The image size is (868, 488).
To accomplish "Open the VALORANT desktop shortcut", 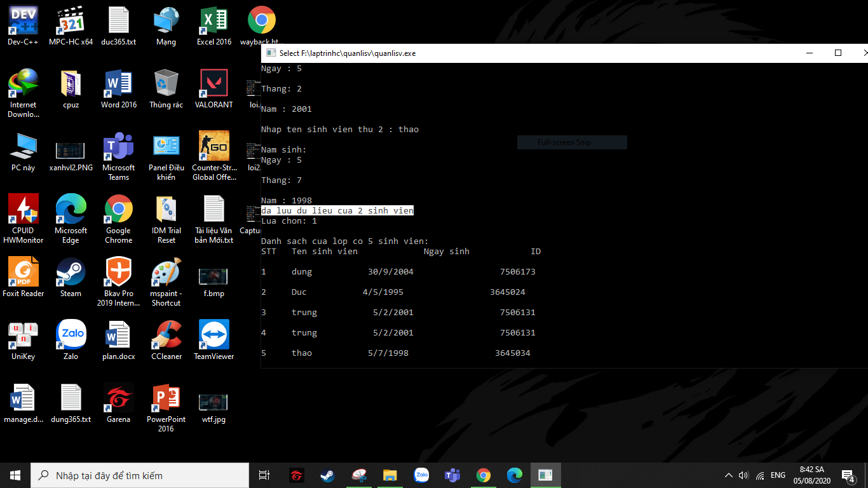I will (214, 84).
